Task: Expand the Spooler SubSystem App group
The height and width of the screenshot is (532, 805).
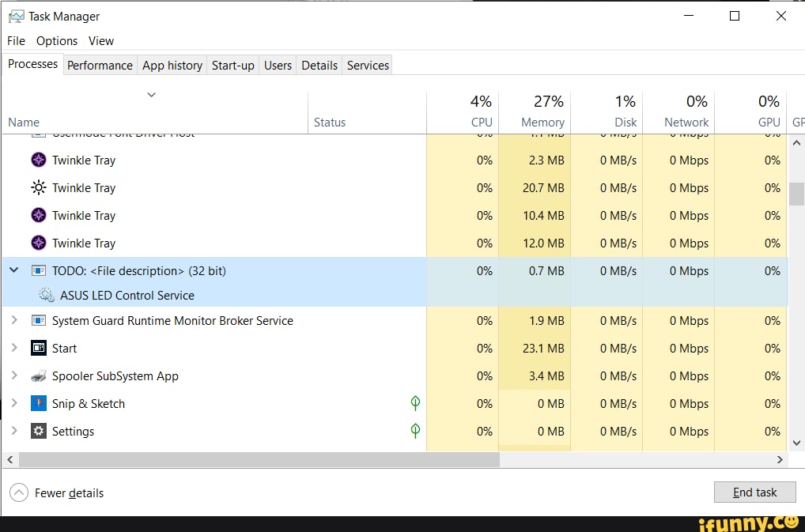Action: click(x=13, y=375)
